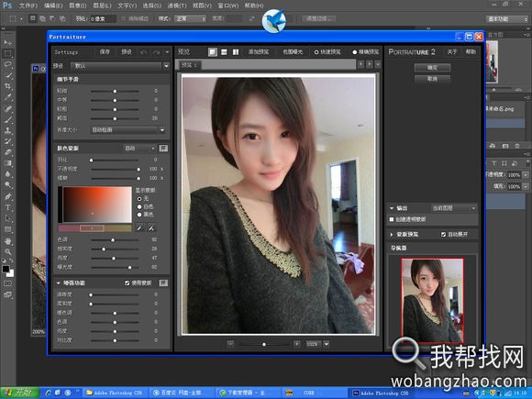This screenshot has width=532, height=399.
Task: Go to next preview tab arrow
Action: tap(370, 64)
